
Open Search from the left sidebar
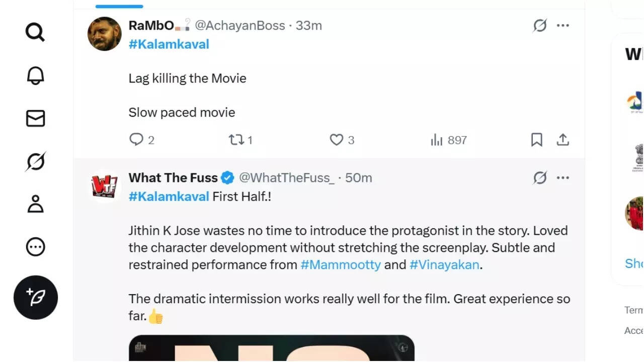(x=35, y=33)
